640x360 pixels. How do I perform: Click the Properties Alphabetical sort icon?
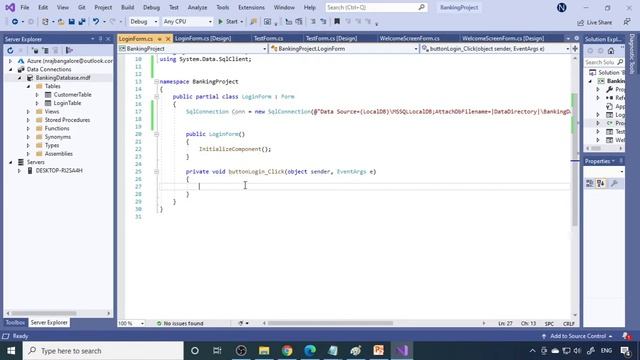(x=601, y=184)
